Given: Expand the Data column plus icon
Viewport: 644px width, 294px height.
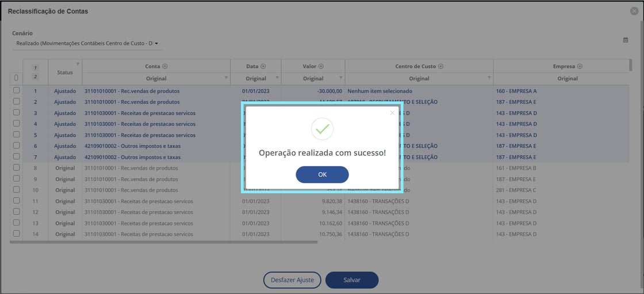Looking at the screenshot, I should pyautogui.click(x=263, y=66).
